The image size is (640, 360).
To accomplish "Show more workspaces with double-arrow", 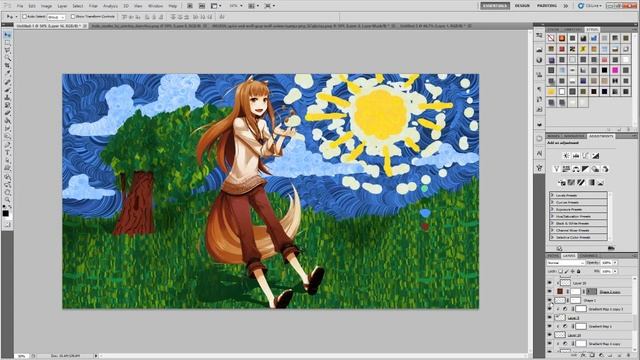I will pyautogui.click(x=566, y=6).
